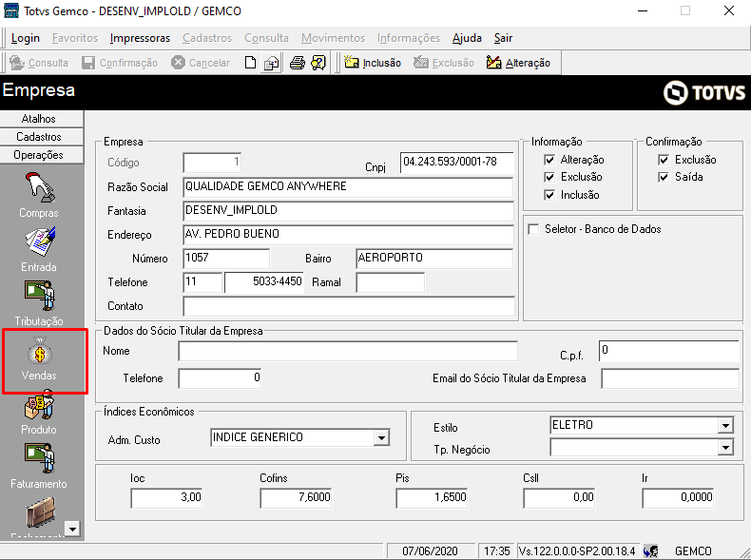Click the Razão Social input field

(348, 187)
